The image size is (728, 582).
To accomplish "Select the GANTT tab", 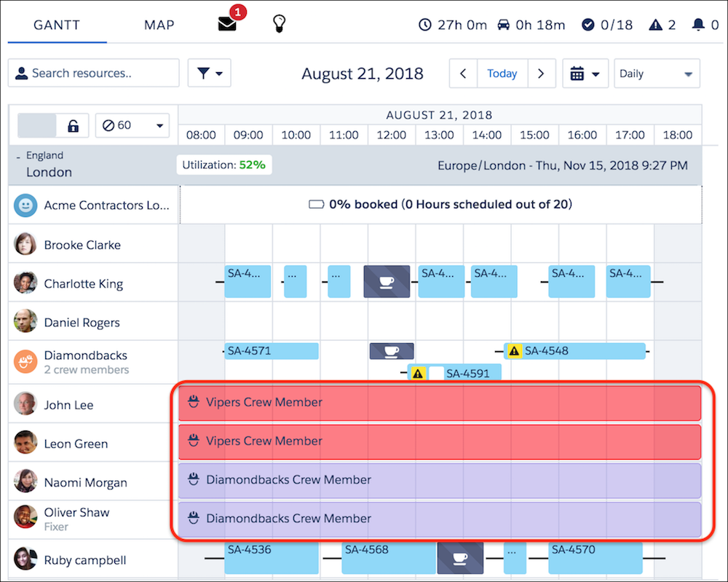I will [x=57, y=24].
